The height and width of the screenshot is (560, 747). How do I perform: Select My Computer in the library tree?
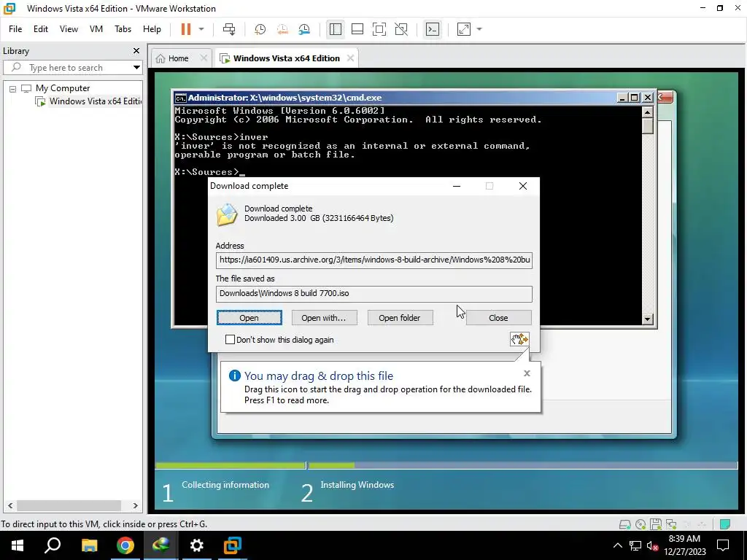pos(63,88)
